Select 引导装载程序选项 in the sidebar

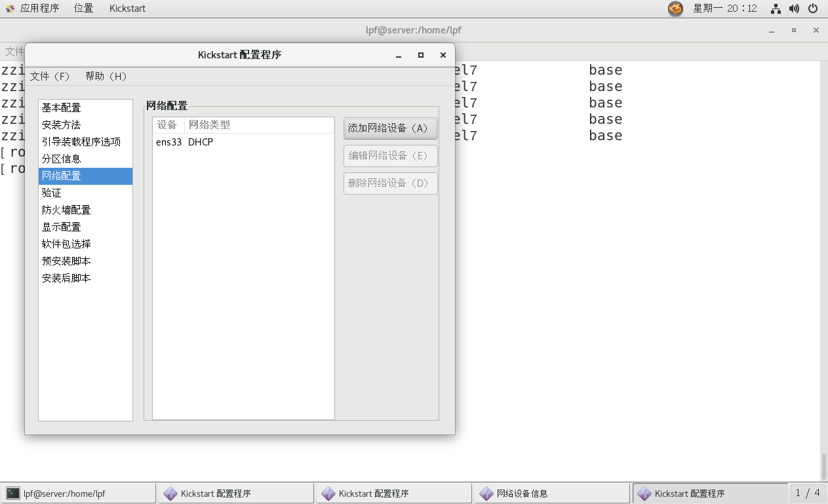click(85, 142)
